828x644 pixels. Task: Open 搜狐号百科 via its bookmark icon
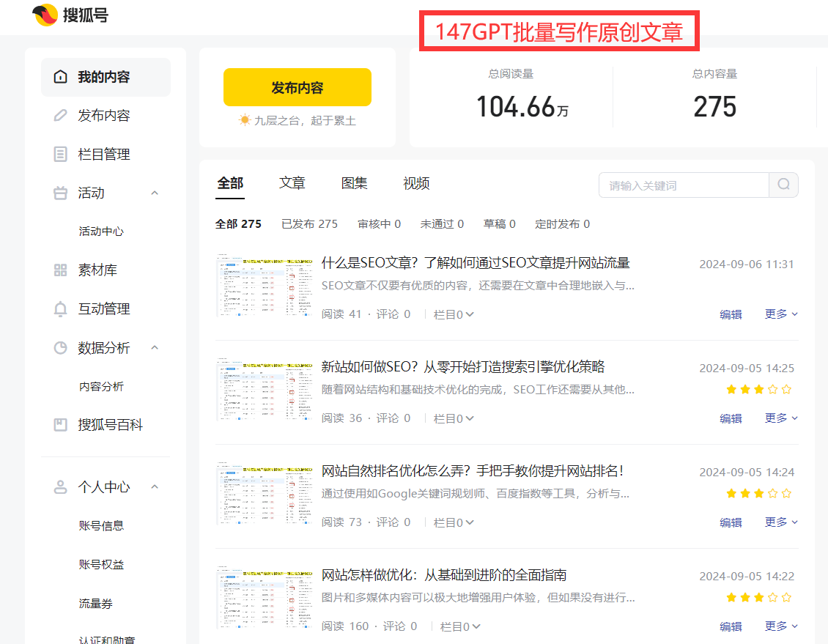click(60, 424)
